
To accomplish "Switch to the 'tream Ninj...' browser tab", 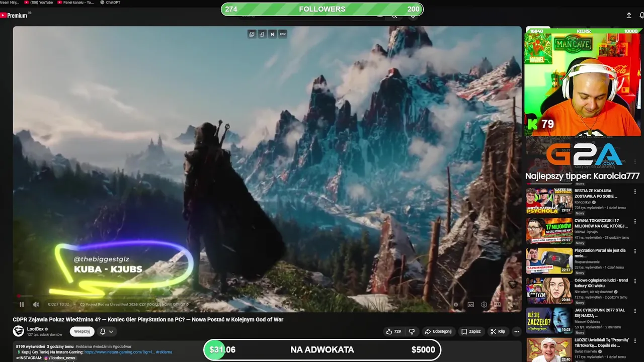I will coord(10,3).
